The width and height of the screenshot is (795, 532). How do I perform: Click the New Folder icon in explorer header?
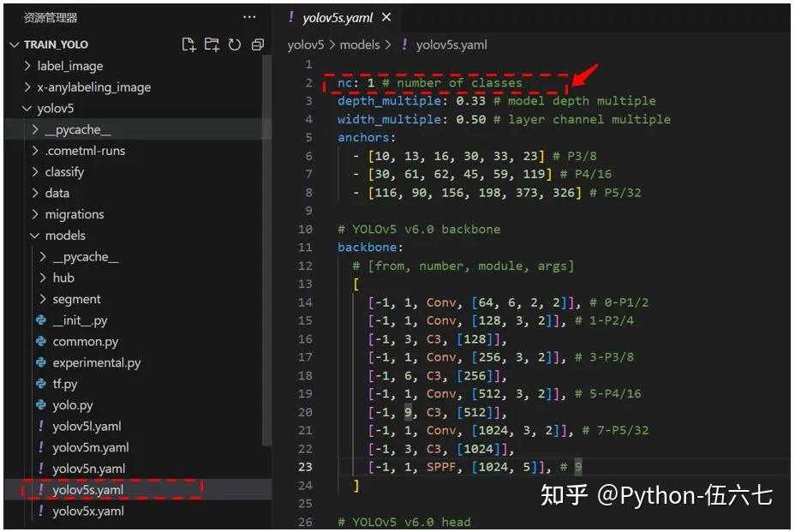(212, 45)
